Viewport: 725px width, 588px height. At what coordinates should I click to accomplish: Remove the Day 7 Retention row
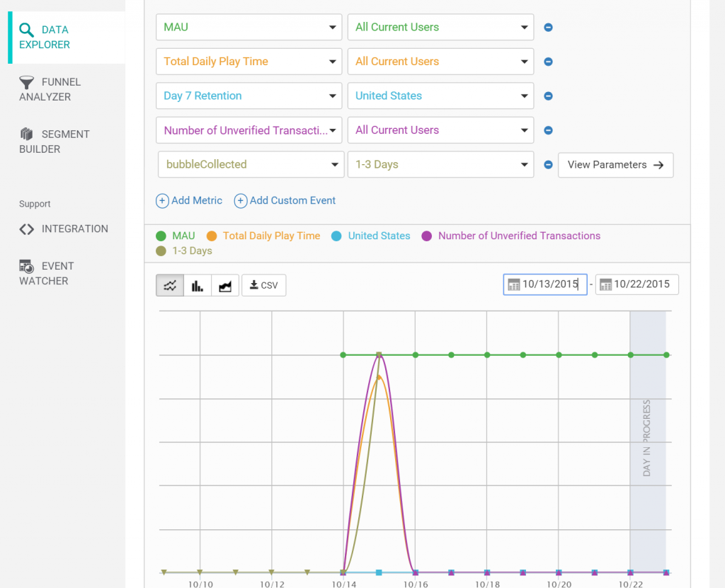(x=548, y=96)
